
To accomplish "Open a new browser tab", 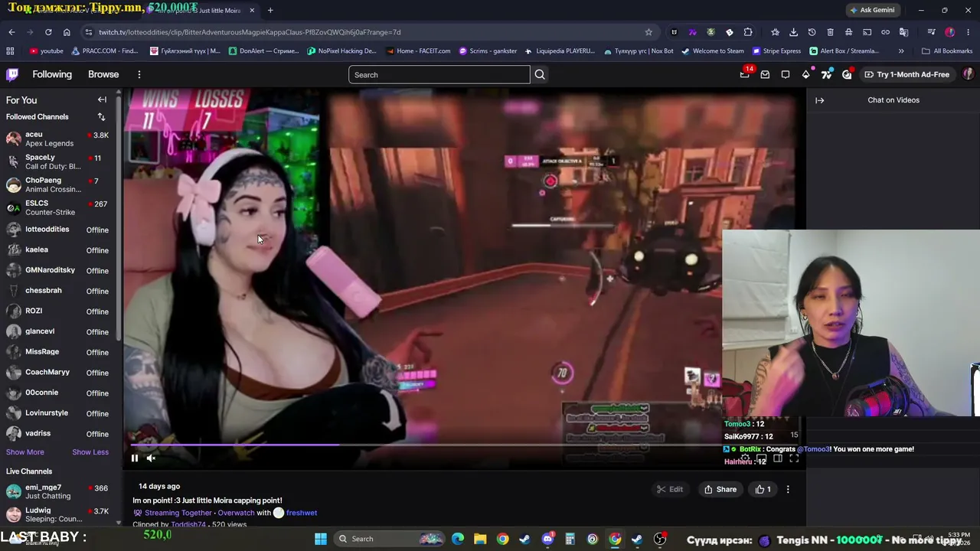I will (x=270, y=10).
